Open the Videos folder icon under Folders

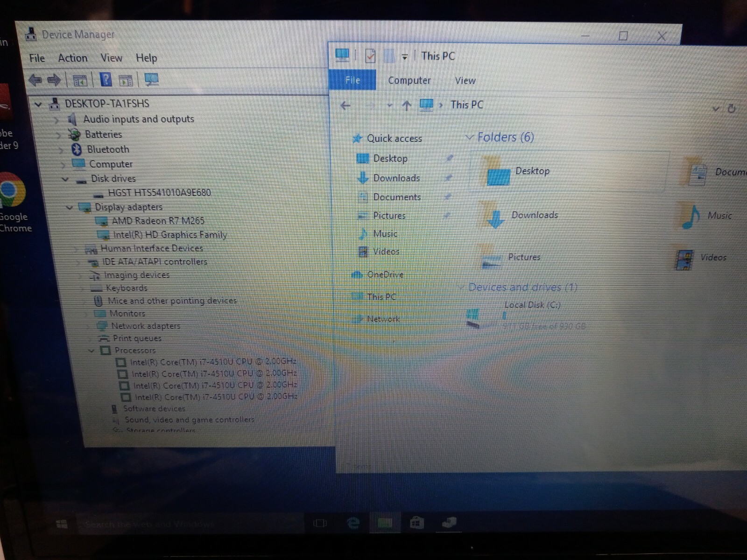tap(684, 259)
